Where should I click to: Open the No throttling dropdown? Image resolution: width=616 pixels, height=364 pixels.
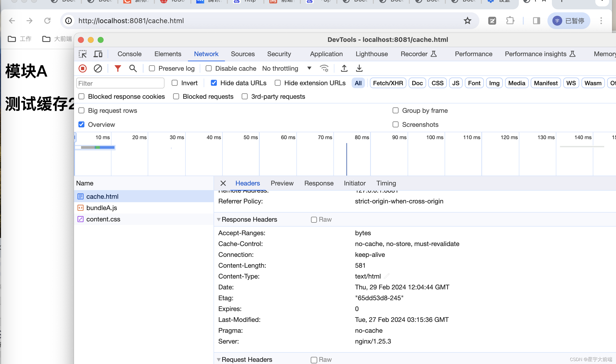286,68
